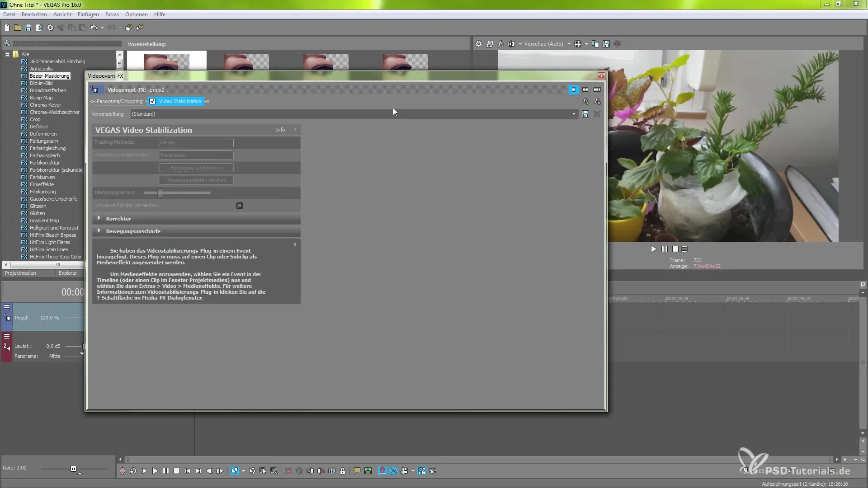Select the Envelope edit tool

(252, 471)
